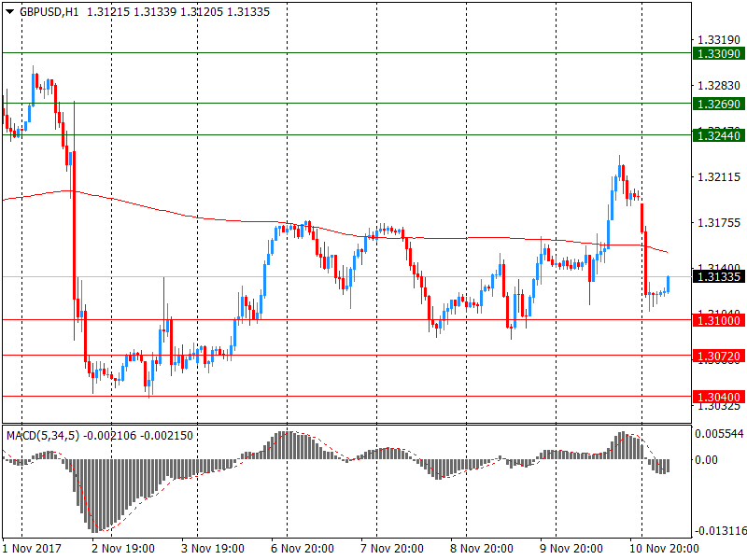Click the 3 Nov 19:00 time label
Viewport: 747px width, 560px height.
tap(213, 549)
